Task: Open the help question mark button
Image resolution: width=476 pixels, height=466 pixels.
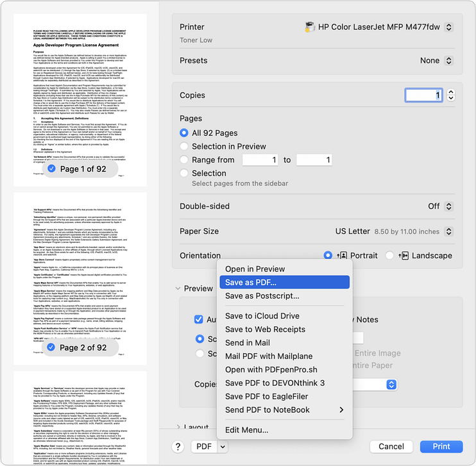Action: [x=178, y=447]
